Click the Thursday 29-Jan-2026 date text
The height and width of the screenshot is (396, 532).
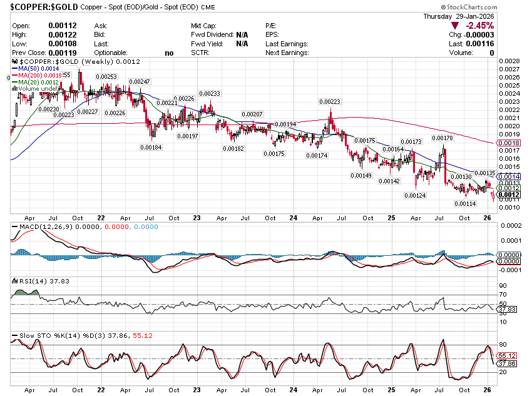459,16
